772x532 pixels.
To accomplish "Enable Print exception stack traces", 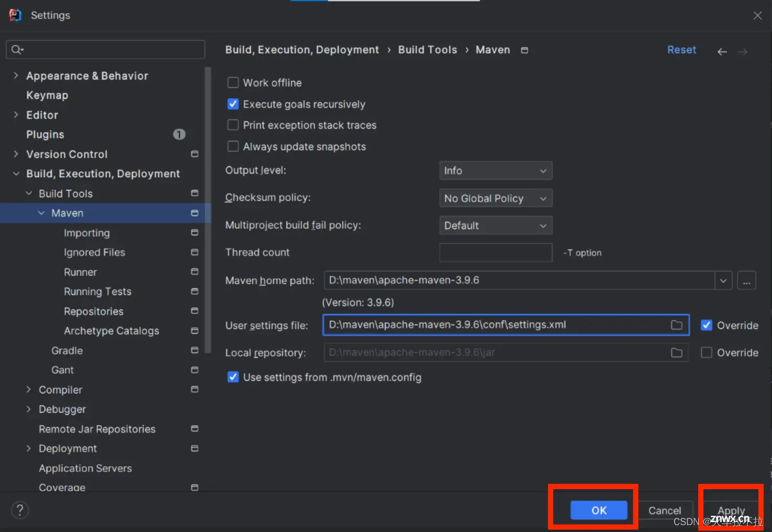I will pos(233,125).
